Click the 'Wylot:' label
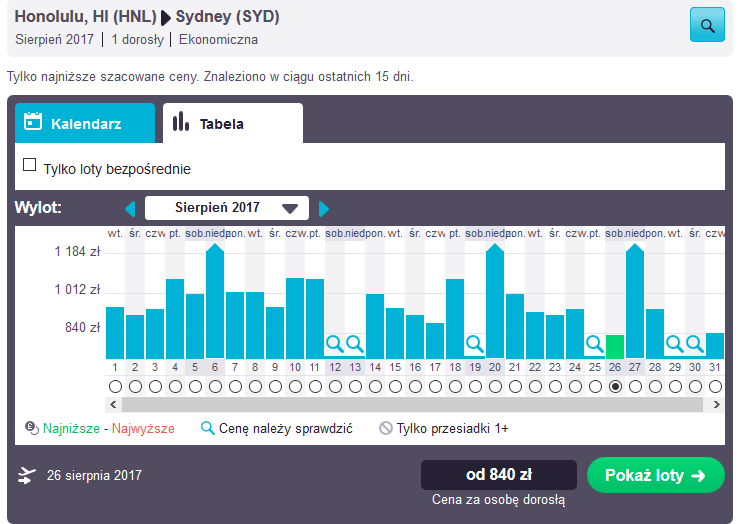738x524 pixels. pyautogui.click(x=38, y=208)
